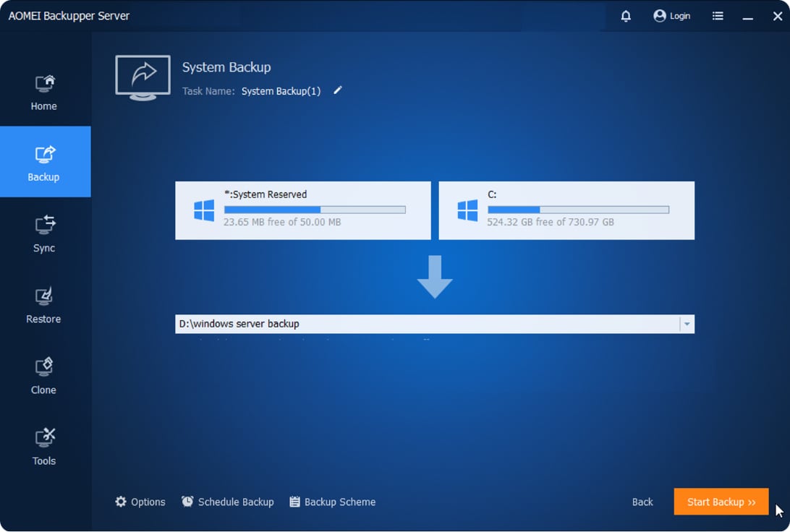
Task: Click the Back button
Action: [642, 502]
